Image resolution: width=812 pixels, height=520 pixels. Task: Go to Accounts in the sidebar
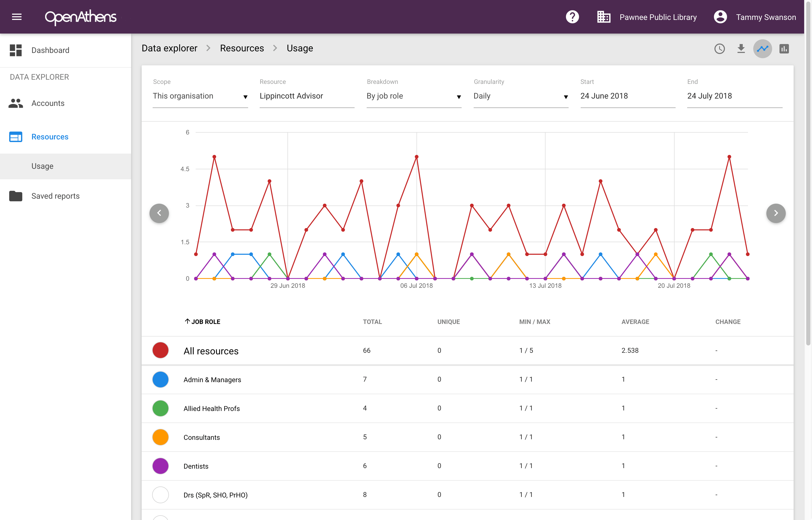(48, 103)
